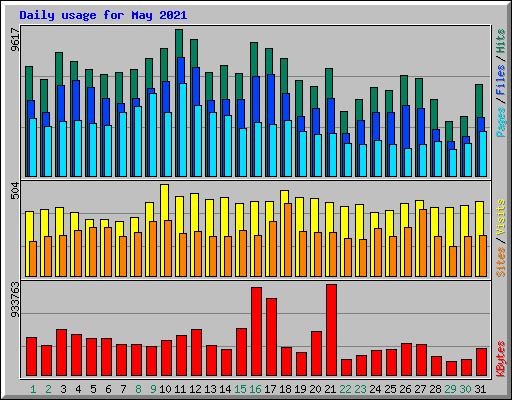
Task: Click day label '3' on the x-axis
Action: 63,389
